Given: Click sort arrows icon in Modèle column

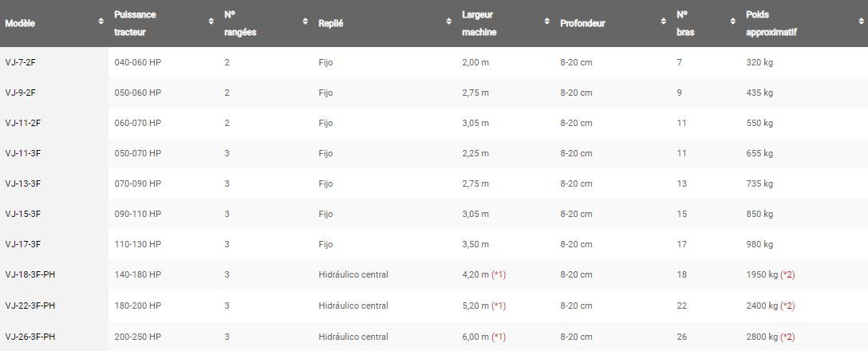Looking at the screenshot, I should coord(101,23).
